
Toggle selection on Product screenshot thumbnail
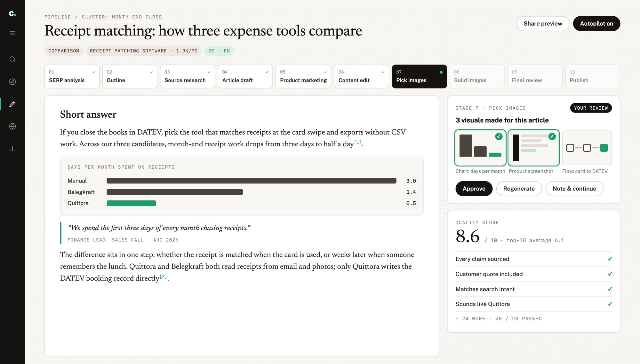[534, 148]
